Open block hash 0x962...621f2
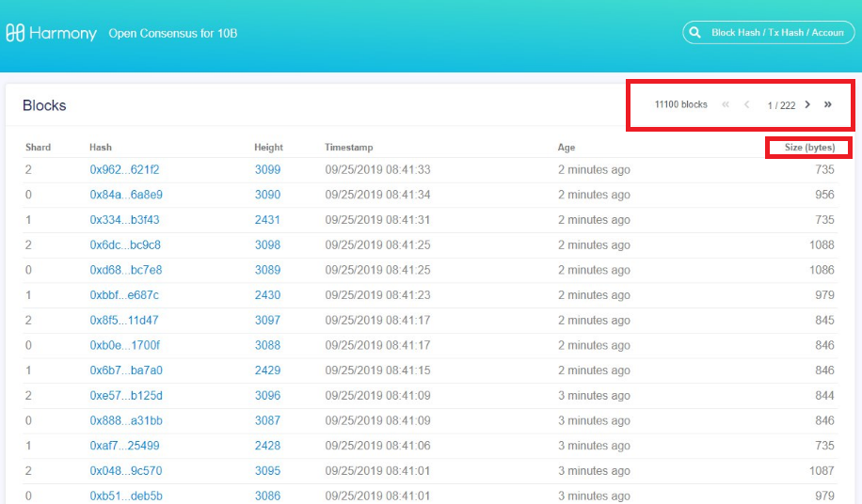The height and width of the screenshot is (504, 862). point(124,169)
